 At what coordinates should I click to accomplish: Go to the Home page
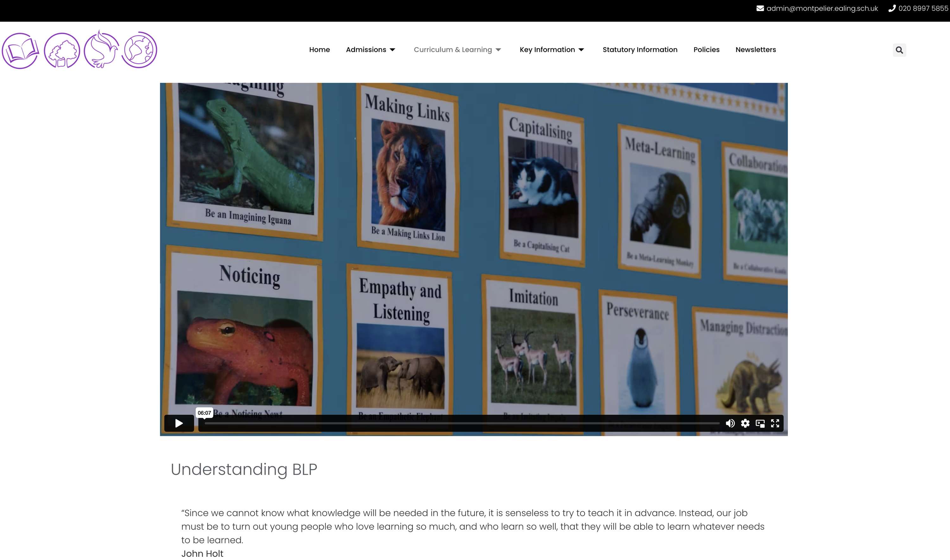pyautogui.click(x=319, y=50)
